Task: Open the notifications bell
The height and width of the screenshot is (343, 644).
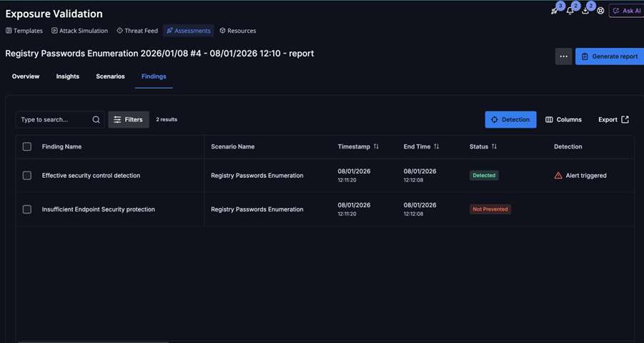Action: 570,11
